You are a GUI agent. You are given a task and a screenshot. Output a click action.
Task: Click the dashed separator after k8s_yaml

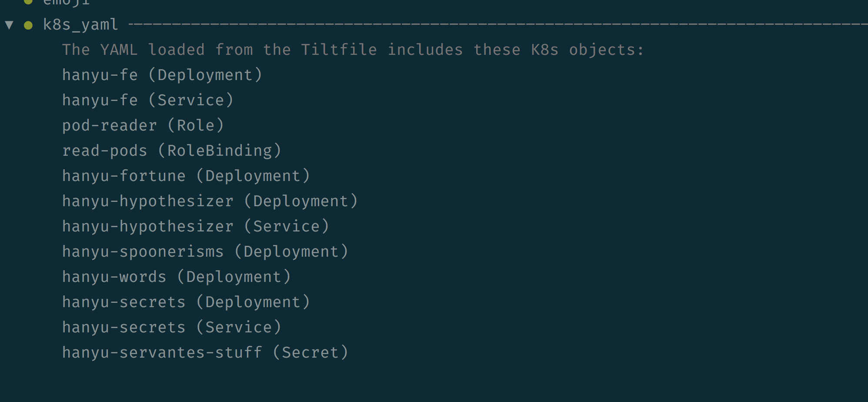click(x=498, y=25)
